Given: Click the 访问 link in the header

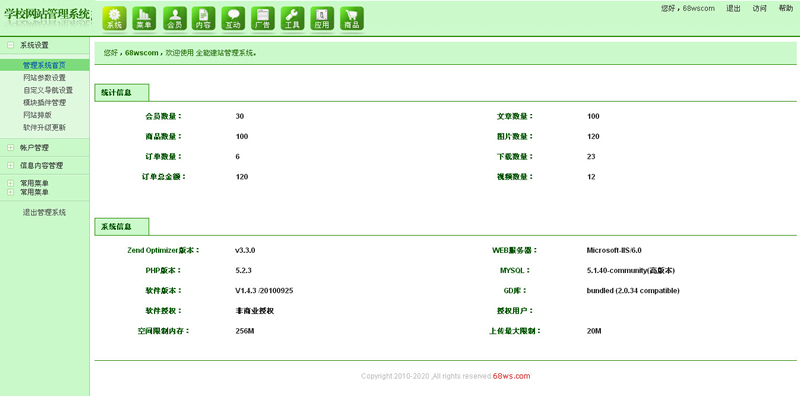Looking at the screenshot, I should (760, 8).
